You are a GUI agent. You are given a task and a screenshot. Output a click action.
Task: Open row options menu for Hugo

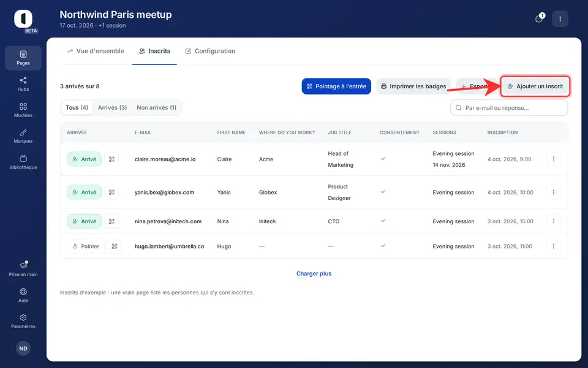(x=554, y=247)
